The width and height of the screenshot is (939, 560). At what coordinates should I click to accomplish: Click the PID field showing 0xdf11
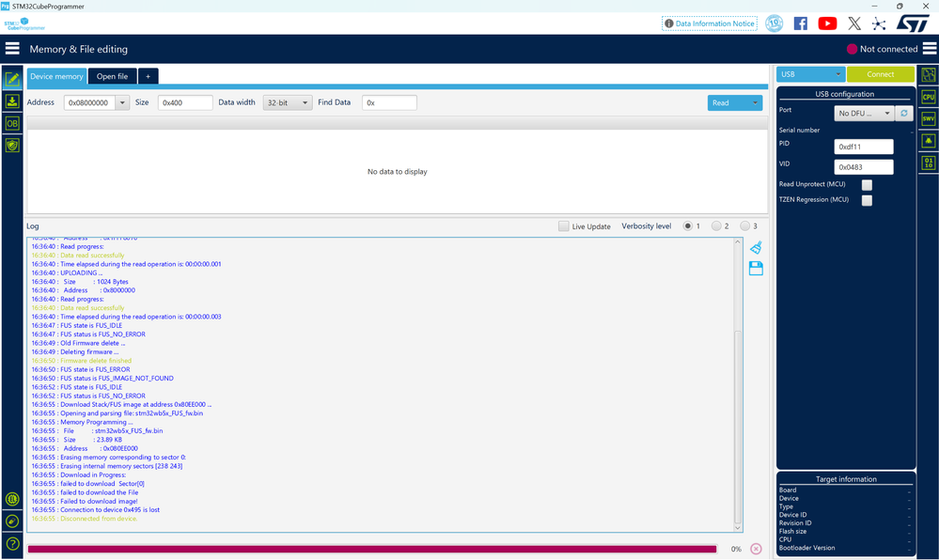[x=864, y=147]
